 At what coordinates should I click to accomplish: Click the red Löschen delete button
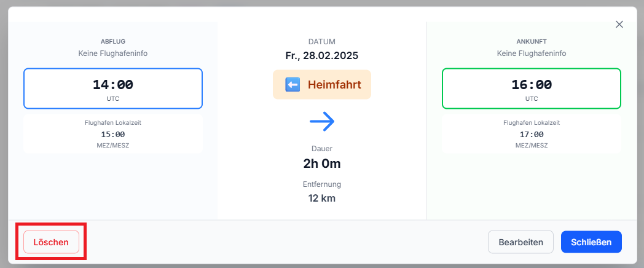tap(51, 242)
